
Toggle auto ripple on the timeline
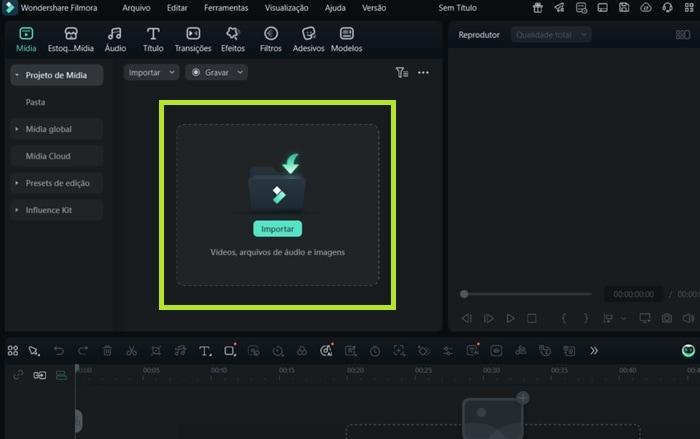pos(39,375)
